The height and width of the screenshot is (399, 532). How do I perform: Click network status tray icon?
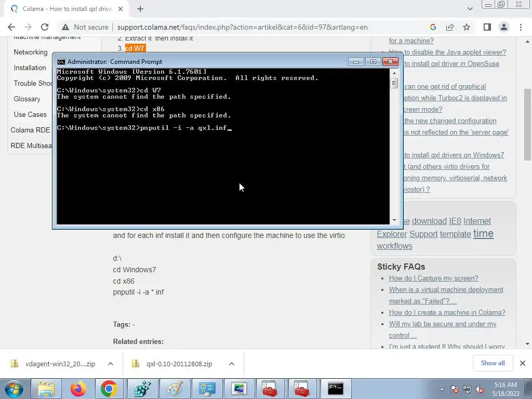click(x=467, y=390)
